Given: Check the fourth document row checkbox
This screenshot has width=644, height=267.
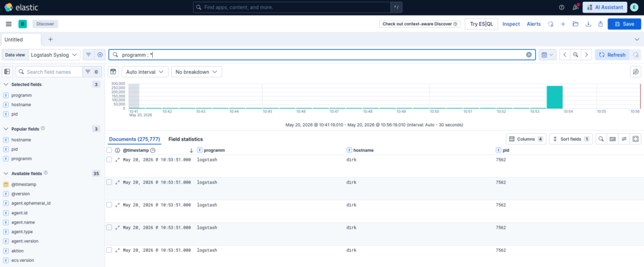Looking at the screenshot, I should pyautogui.click(x=109, y=227).
